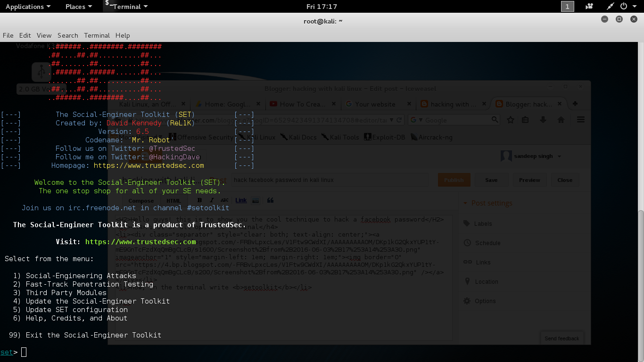Open Schedule in Post settings

pos(487,243)
